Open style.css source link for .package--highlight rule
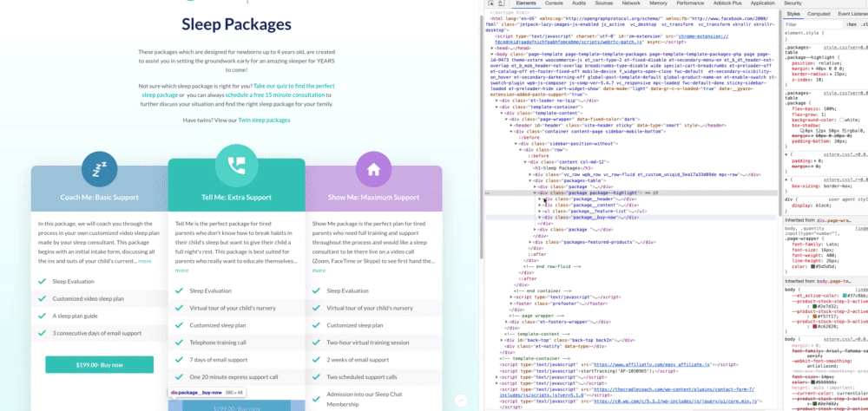868x411 pixels. tap(845, 47)
